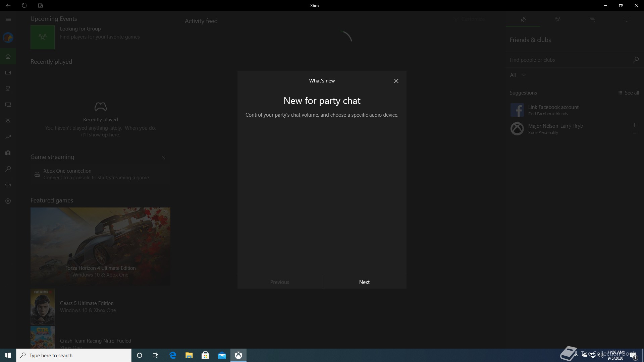Open the Achievements trophy icon
The image size is (644, 362).
click(x=8, y=88)
